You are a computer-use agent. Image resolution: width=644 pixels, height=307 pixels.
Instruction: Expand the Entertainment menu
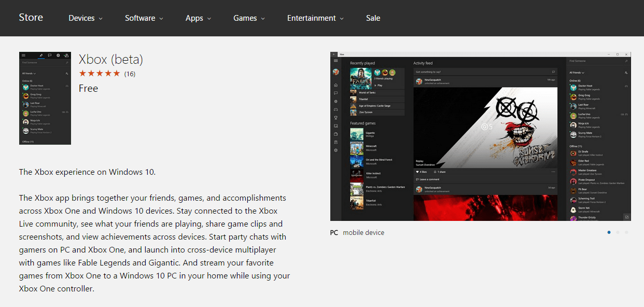pos(315,18)
